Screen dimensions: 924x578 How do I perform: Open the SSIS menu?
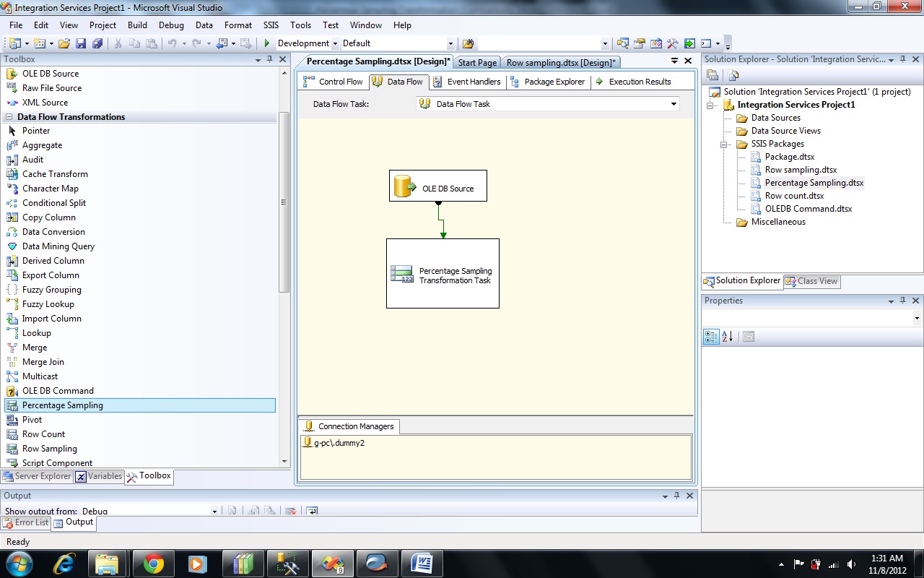pyautogui.click(x=271, y=25)
